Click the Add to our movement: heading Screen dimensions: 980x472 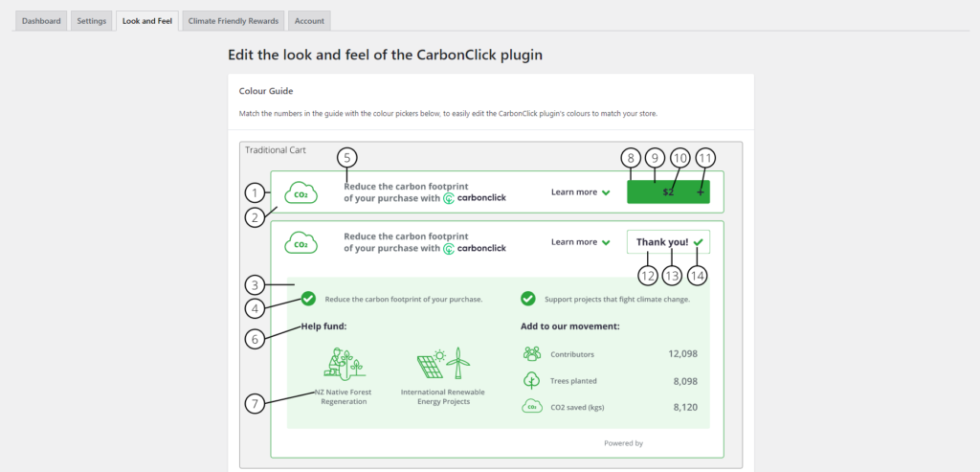tap(570, 326)
